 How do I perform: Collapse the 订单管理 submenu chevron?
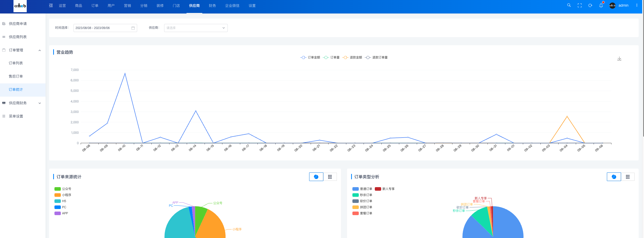click(40, 50)
